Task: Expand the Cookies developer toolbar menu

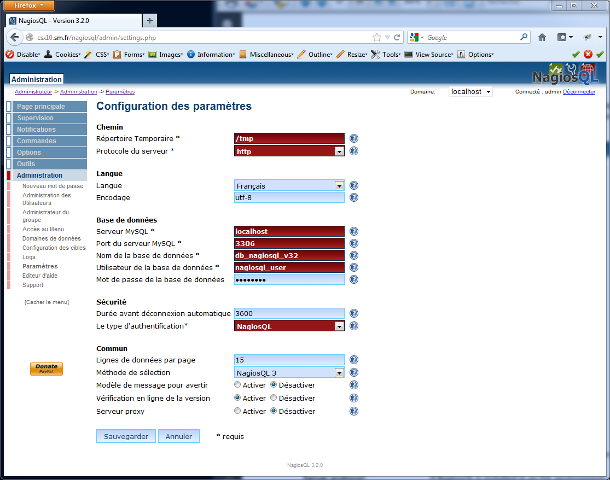Action: (x=63, y=54)
